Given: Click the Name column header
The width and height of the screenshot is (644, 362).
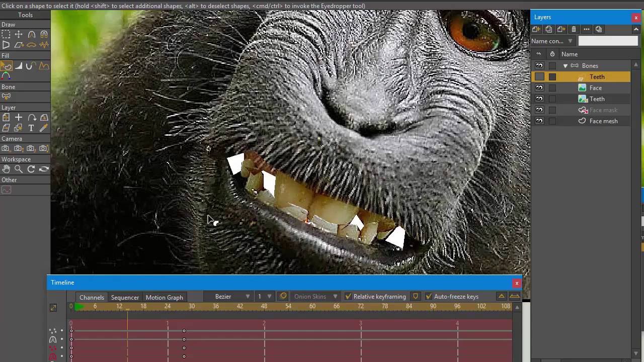Looking at the screenshot, I should tap(570, 54).
